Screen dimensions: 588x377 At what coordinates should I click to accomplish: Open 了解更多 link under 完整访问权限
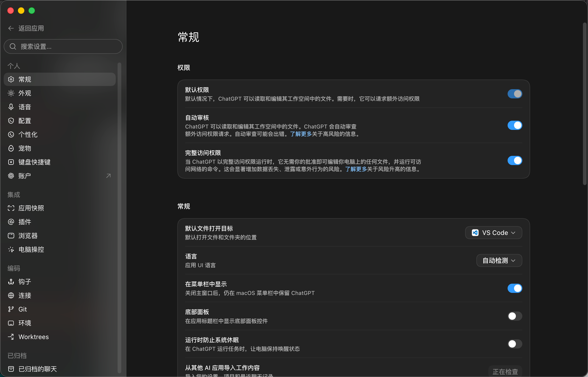coord(356,169)
